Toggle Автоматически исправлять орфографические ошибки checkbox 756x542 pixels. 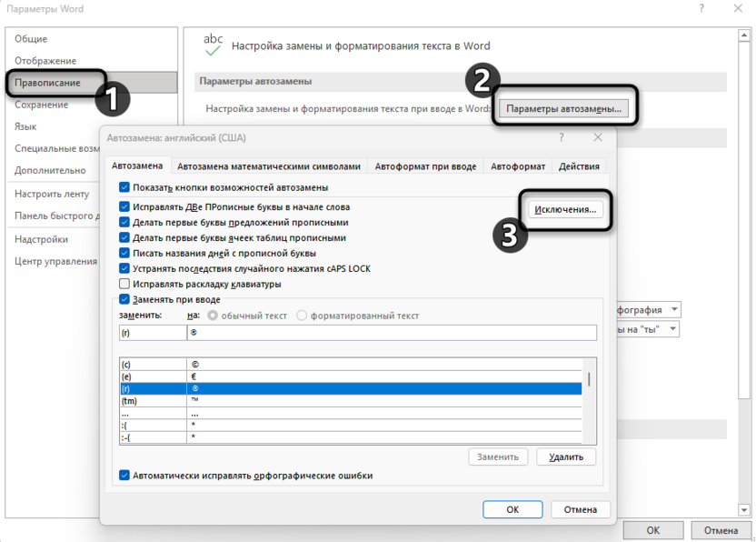124,476
